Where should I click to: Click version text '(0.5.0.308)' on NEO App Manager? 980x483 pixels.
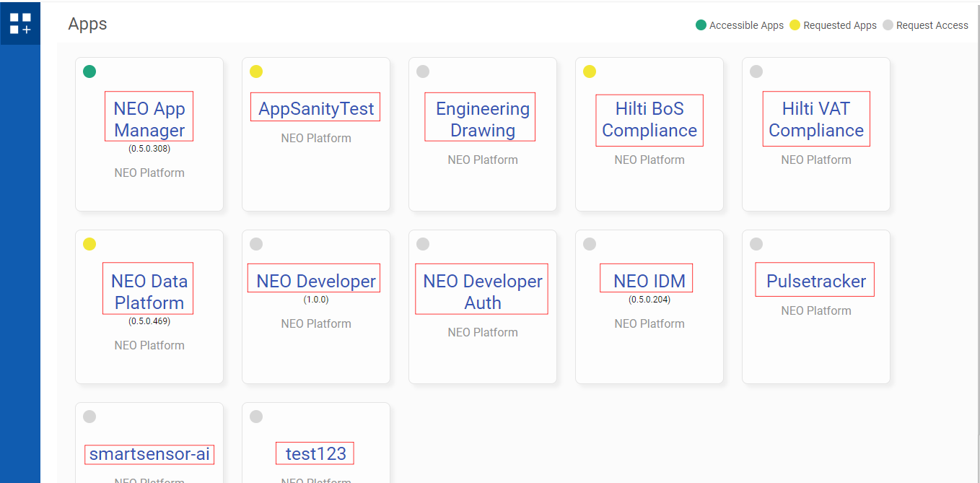coord(149,149)
